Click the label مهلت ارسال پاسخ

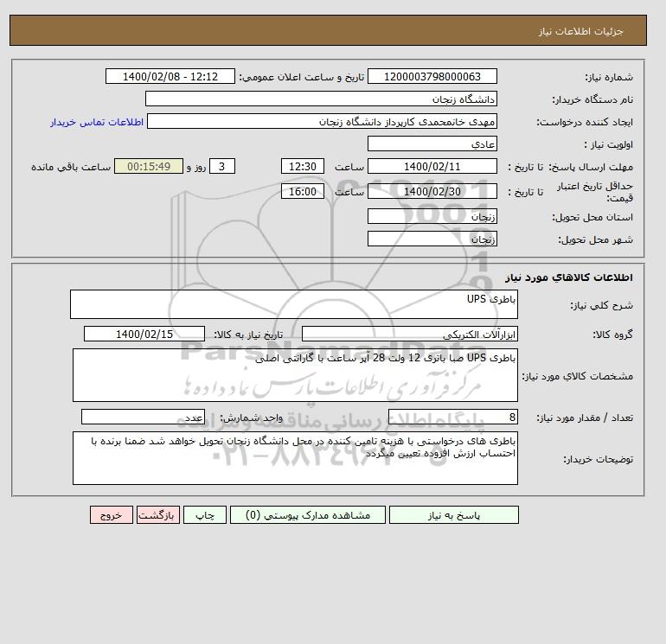tap(591, 167)
